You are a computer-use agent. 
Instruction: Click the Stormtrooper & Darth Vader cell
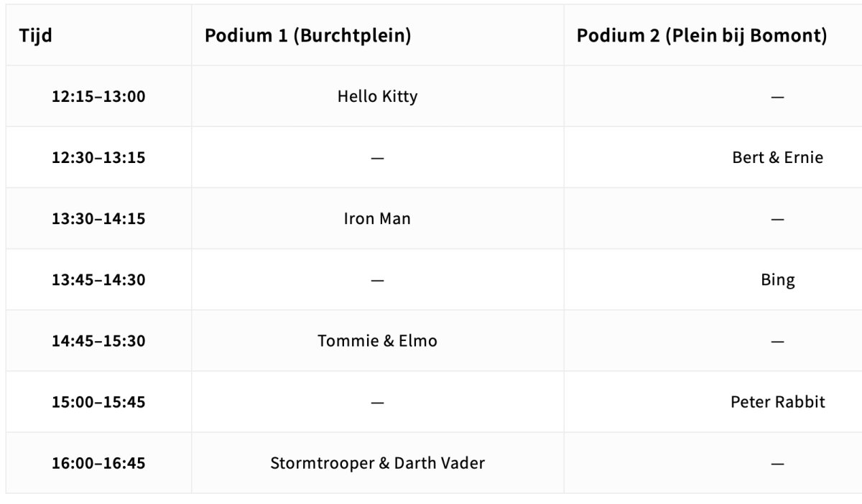377,463
